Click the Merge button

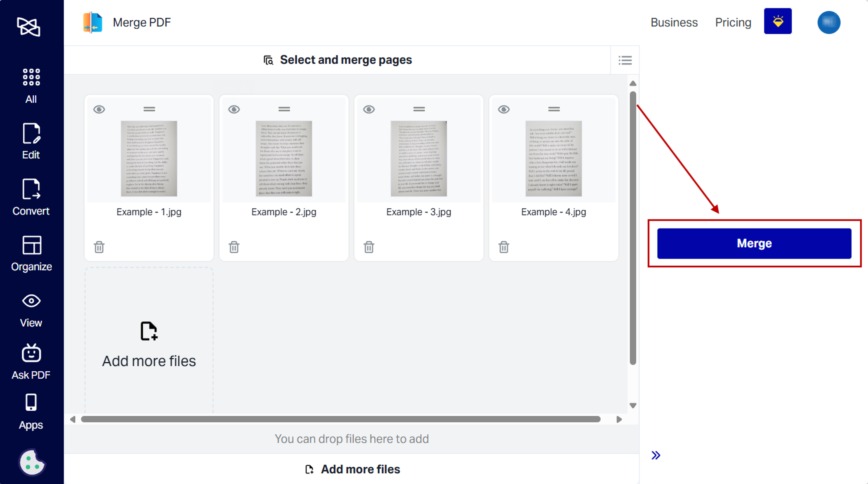click(754, 243)
